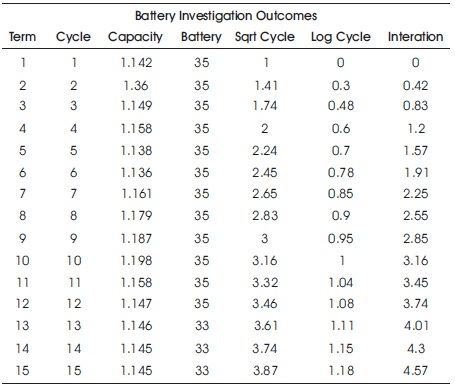
Task: Click capacity value 1.187 in row 9
Action: pyautogui.click(x=136, y=238)
